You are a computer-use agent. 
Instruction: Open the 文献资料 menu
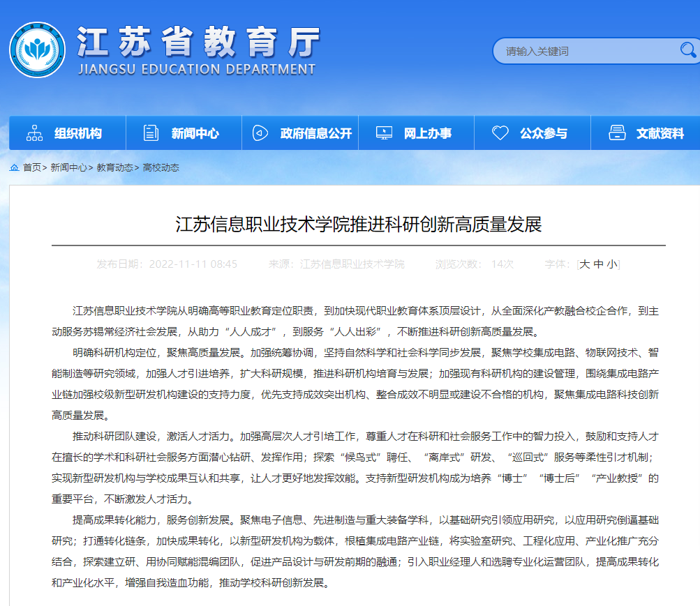(646, 133)
